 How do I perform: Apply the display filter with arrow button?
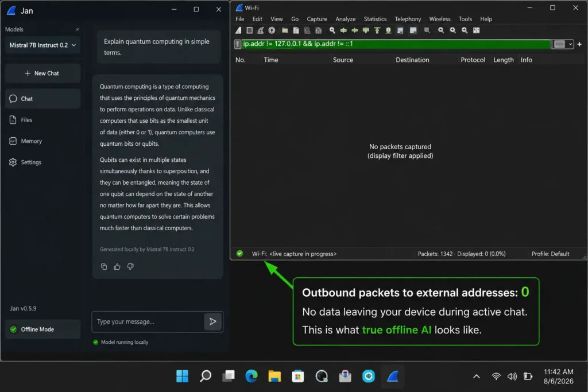click(x=559, y=44)
